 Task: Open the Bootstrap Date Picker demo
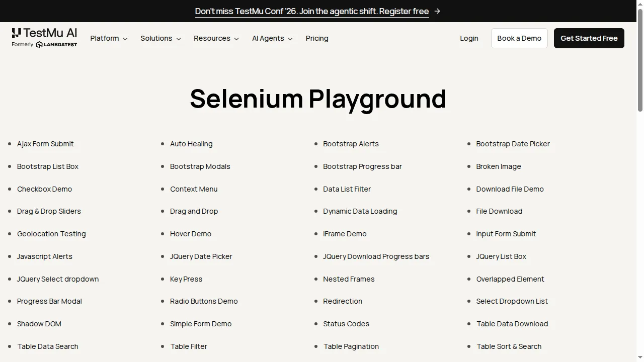[513, 144]
